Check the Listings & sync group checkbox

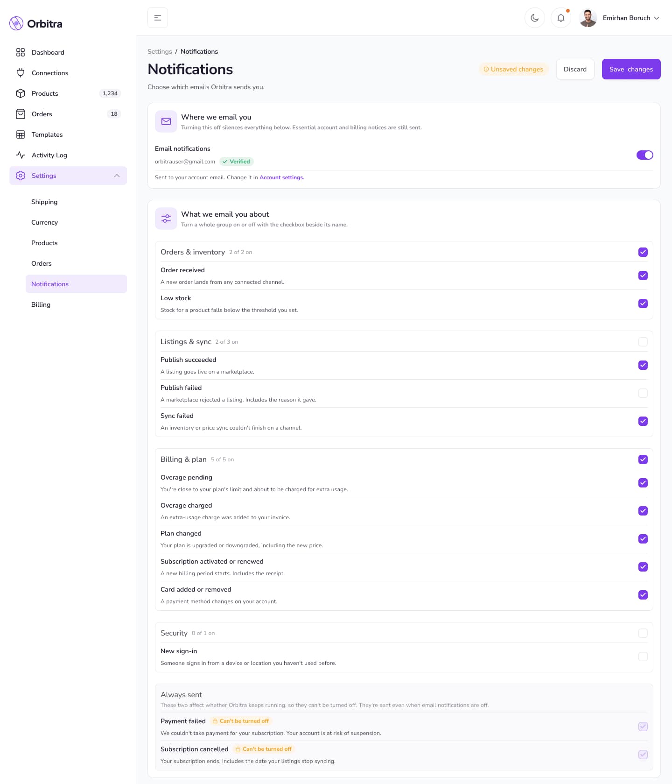coord(643,342)
